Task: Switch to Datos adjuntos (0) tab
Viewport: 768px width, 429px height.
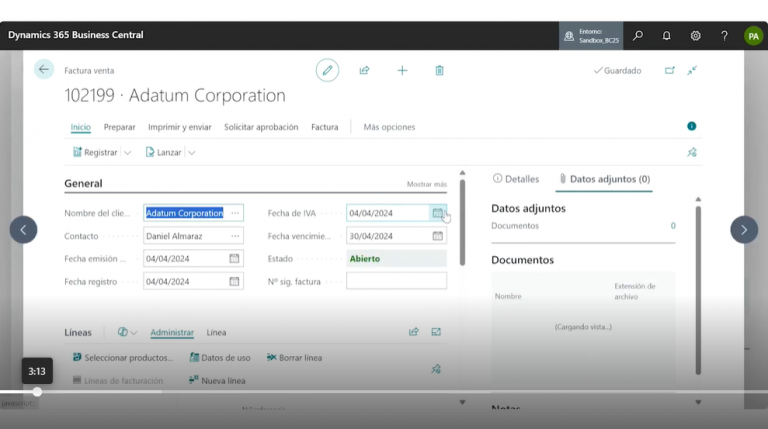Action: [604, 179]
